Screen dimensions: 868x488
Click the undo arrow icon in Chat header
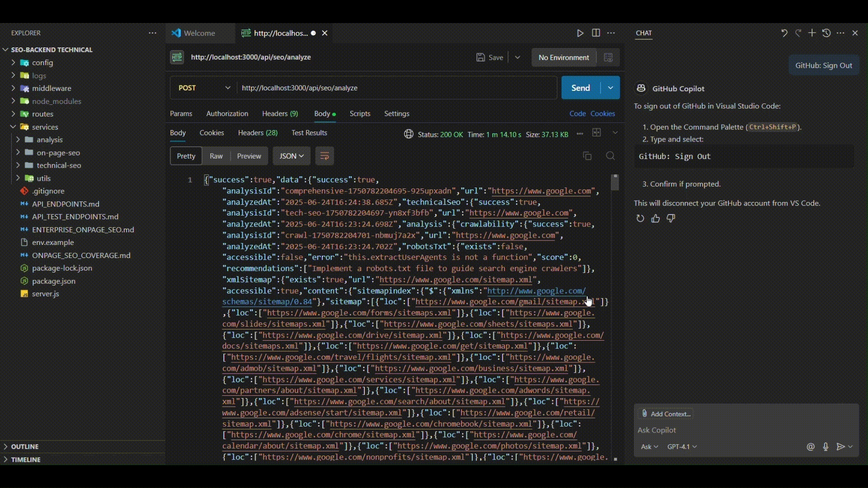(x=784, y=33)
